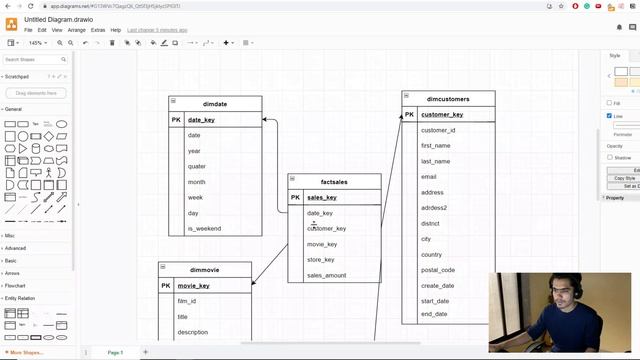Click More Shapes button
This screenshot has width=640, height=360.
(24, 352)
